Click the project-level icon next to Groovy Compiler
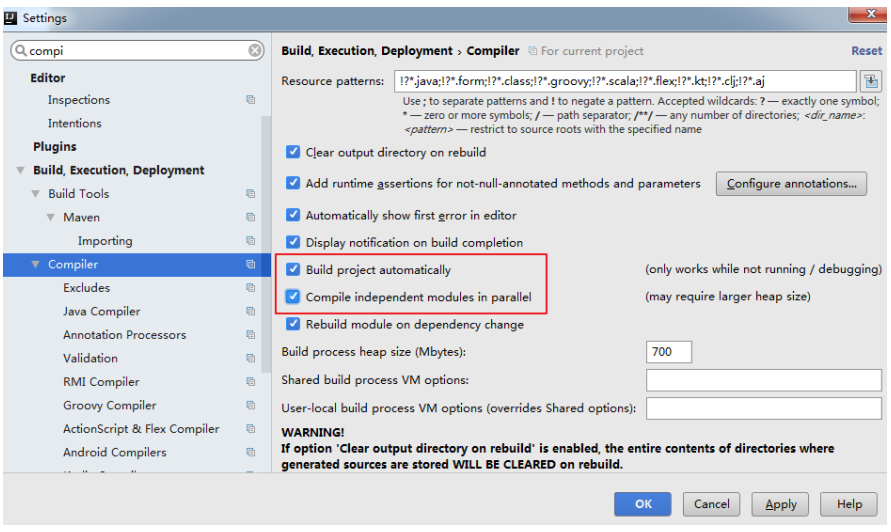Image resolution: width=891 pixels, height=532 pixels. pos(250,405)
